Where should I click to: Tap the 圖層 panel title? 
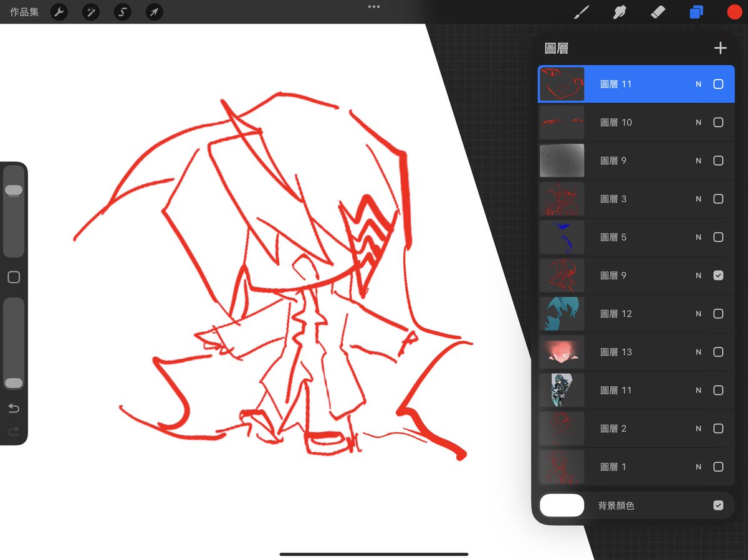click(556, 49)
